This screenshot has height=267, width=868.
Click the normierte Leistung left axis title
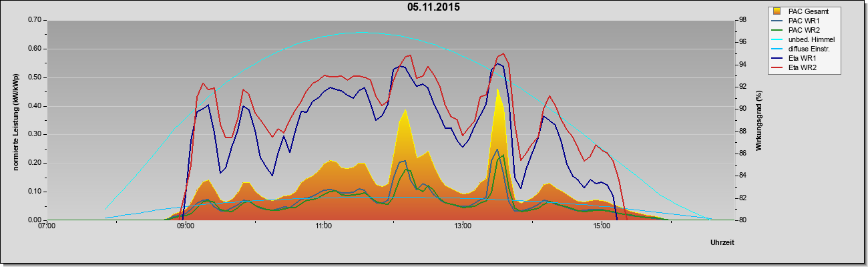point(15,120)
